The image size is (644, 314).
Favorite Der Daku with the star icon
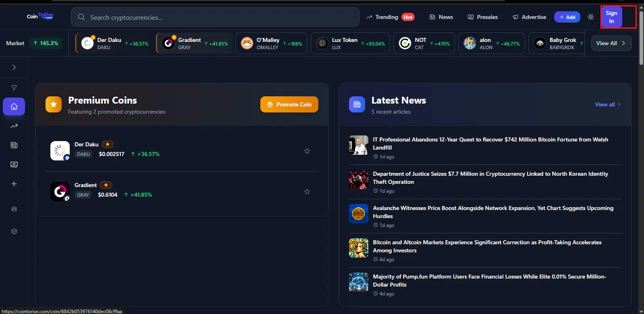(x=307, y=151)
